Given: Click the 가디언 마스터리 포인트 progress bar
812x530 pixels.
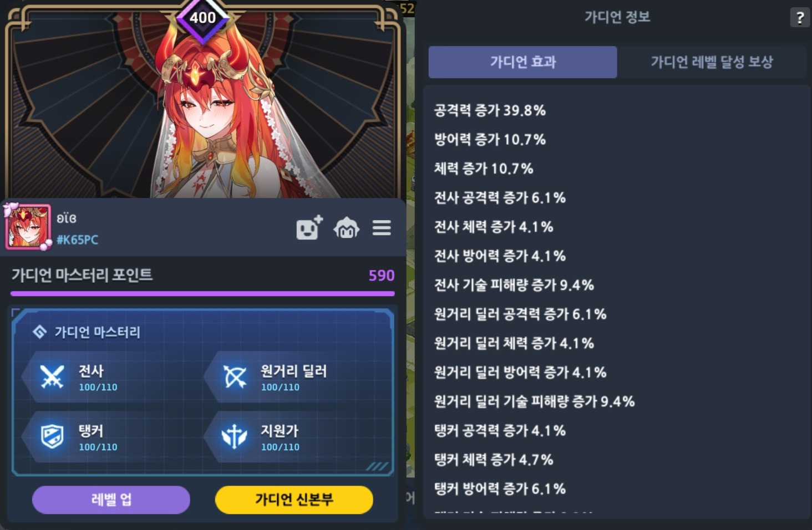Looking at the screenshot, I should [202, 293].
